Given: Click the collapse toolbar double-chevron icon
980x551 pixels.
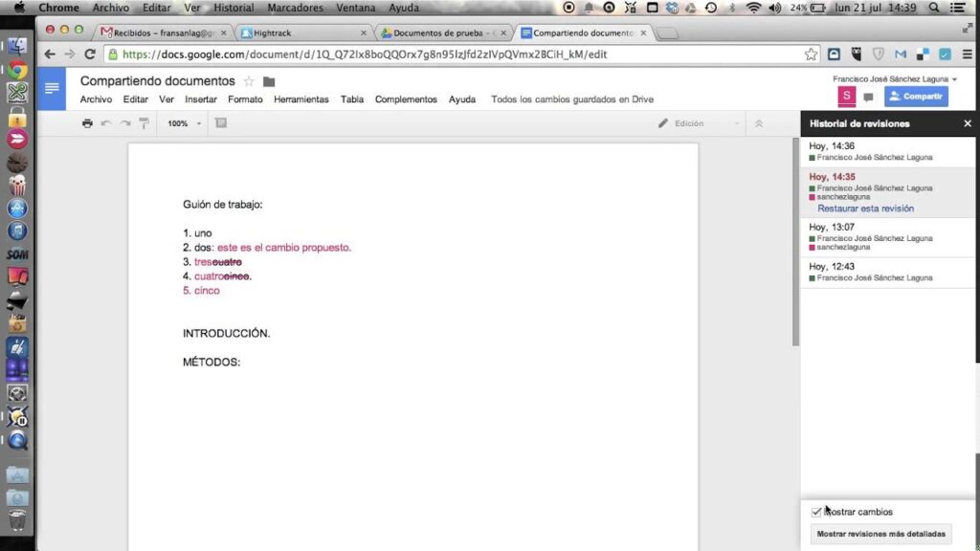Looking at the screenshot, I should (759, 123).
